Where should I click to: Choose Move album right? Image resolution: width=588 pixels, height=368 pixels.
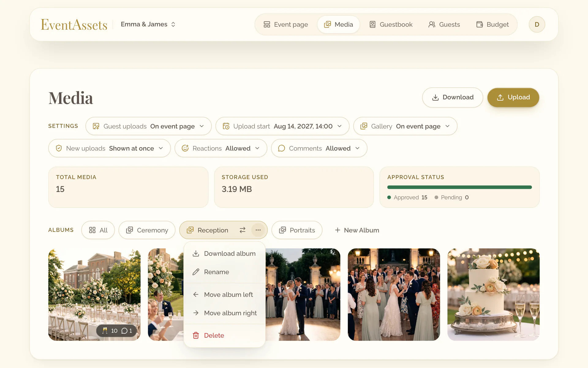(x=224, y=313)
